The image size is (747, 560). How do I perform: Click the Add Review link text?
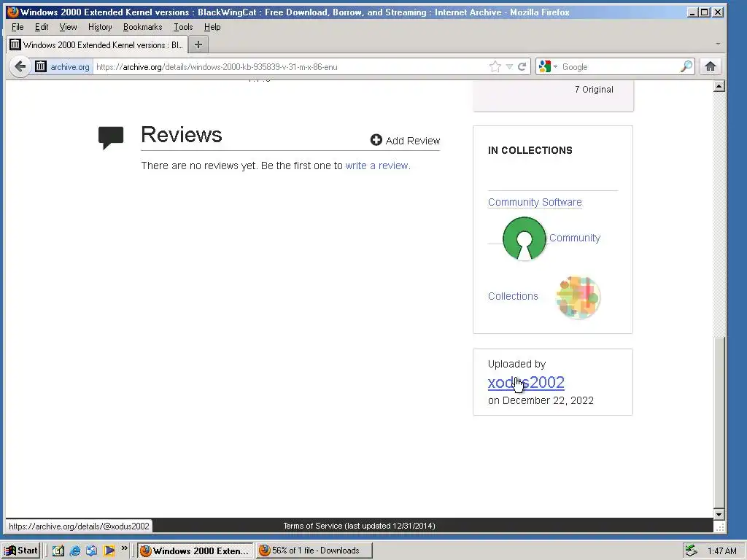click(413, 141)
